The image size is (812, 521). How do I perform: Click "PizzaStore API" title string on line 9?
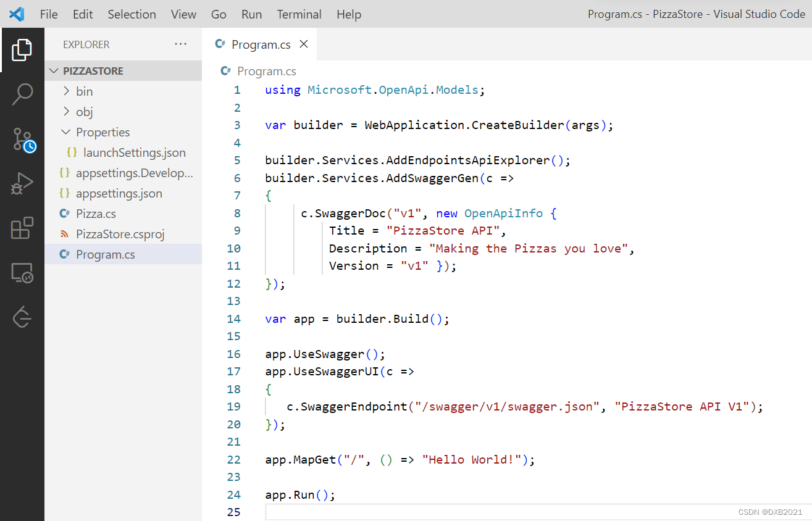[x=443, y=231]
